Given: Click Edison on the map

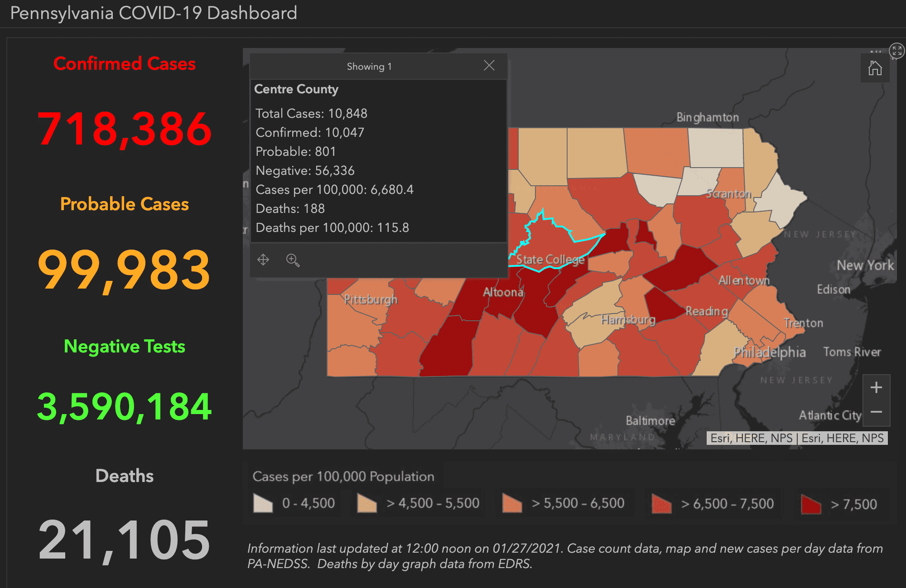Looking at the screenshot, I should tap(834, 289).
